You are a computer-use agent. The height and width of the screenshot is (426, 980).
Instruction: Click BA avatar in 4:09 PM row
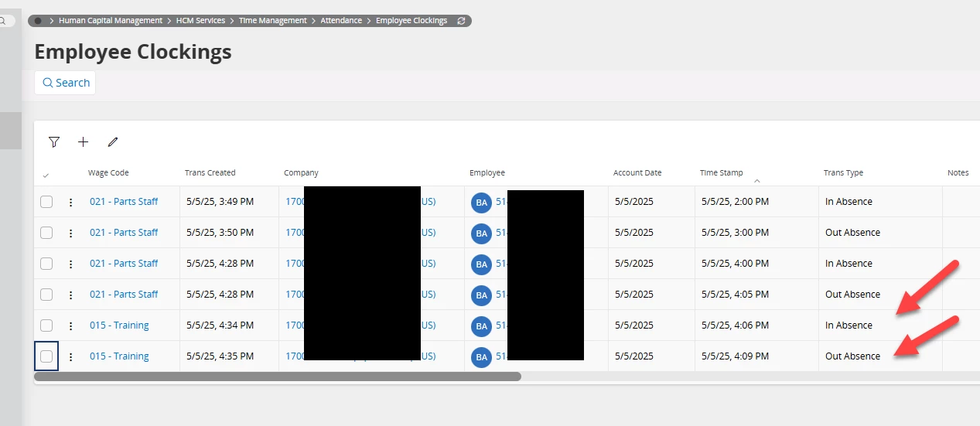481,357
